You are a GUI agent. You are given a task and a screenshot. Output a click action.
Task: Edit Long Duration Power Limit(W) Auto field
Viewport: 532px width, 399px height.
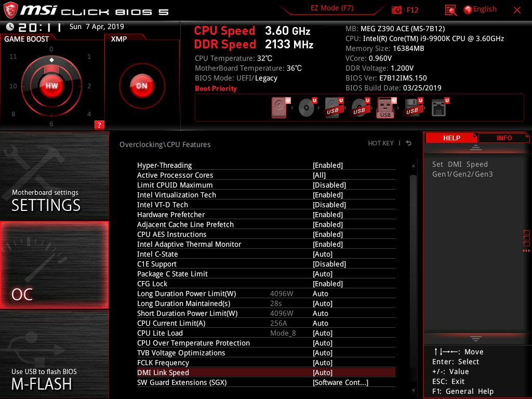[320, 294]
